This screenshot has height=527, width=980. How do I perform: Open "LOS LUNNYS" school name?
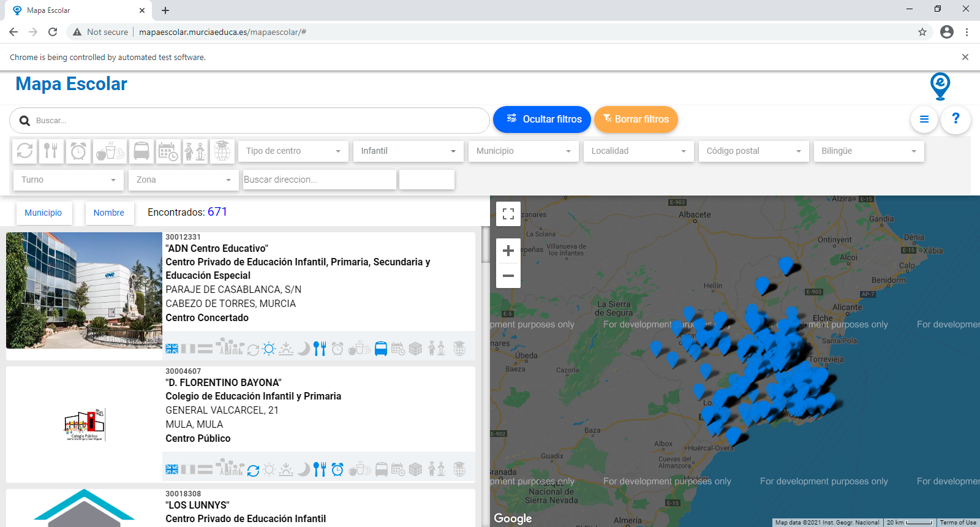[197, 505]
